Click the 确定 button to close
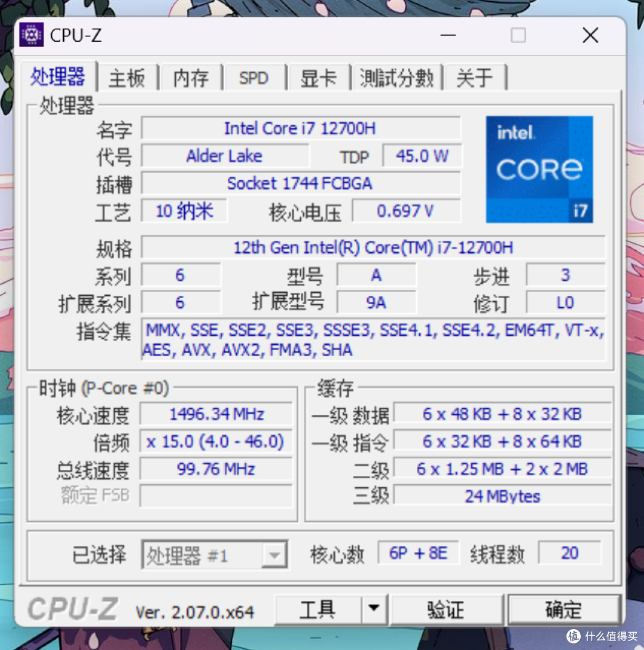Viewport: 644px width, 650px height. pos(563,609)
